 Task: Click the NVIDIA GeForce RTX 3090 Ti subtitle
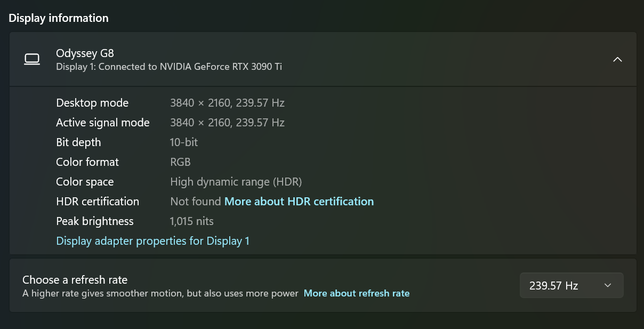pyautogui.click(x=169, y=67)
